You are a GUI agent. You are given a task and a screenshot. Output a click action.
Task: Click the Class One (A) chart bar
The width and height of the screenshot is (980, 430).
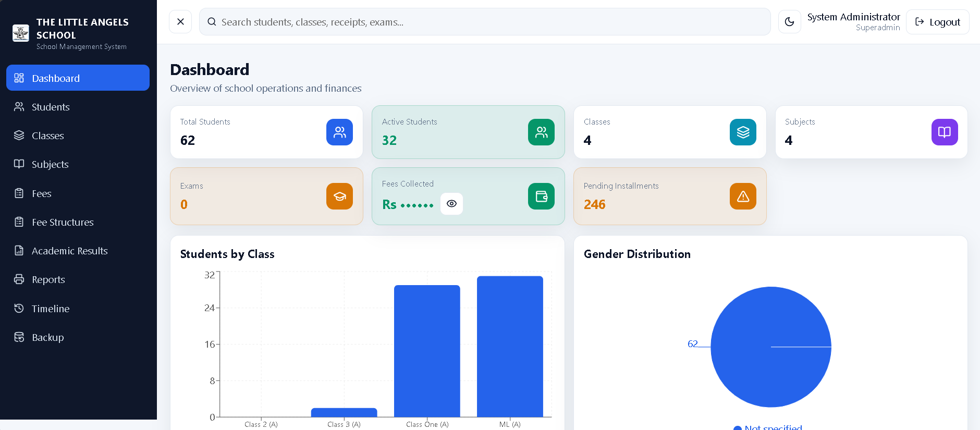pos(427,351)
